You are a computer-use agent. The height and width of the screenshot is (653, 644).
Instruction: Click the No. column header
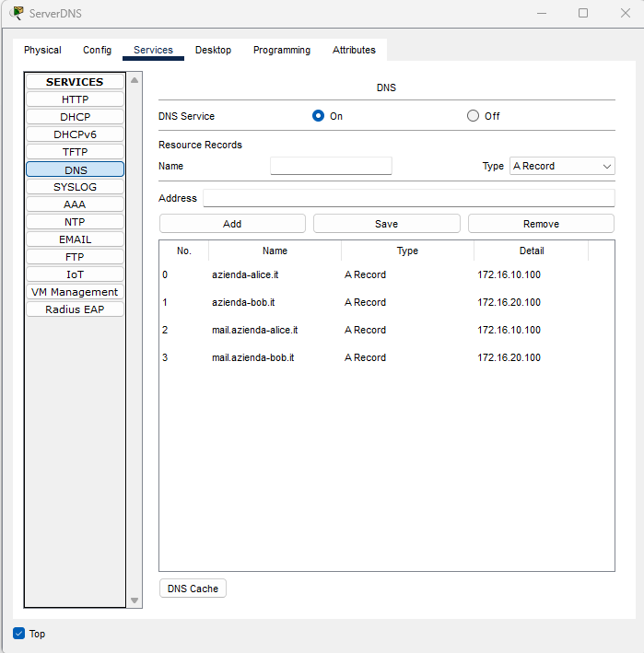coord(183,251)
